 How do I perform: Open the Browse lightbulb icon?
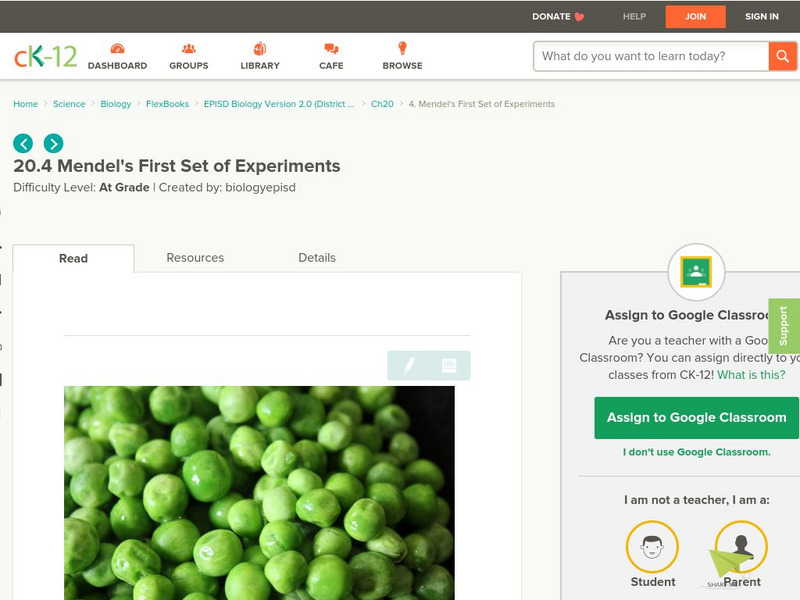pyautogui.click(x=402, y=48)
